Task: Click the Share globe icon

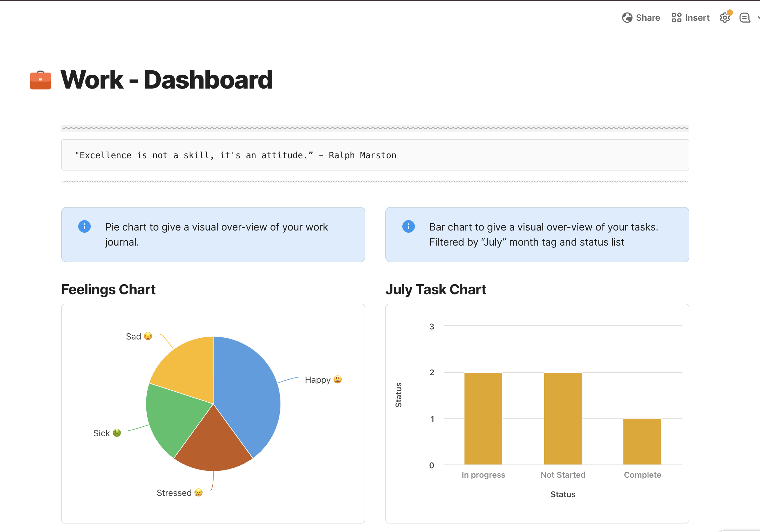Action: tap(627, 18)
